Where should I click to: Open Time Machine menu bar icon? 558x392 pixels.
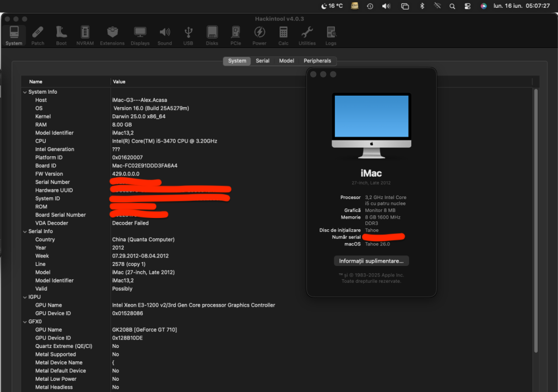[x=370, y=6]
